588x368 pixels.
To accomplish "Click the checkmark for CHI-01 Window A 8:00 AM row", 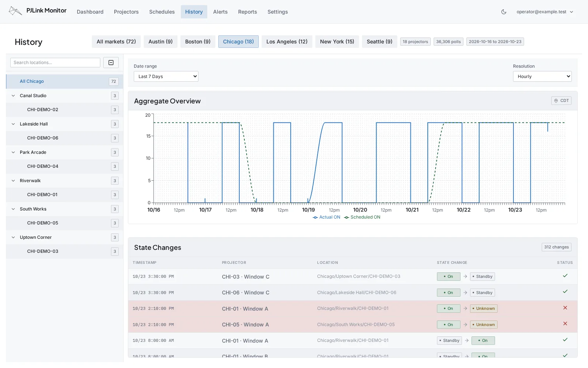I will pyautogui.click(x=565, y=340).
